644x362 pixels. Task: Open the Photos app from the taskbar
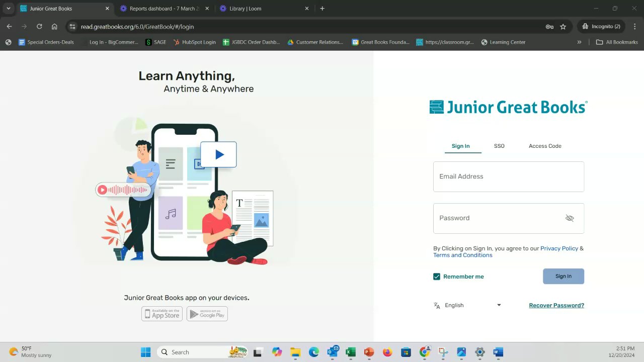tap(461, 352)
